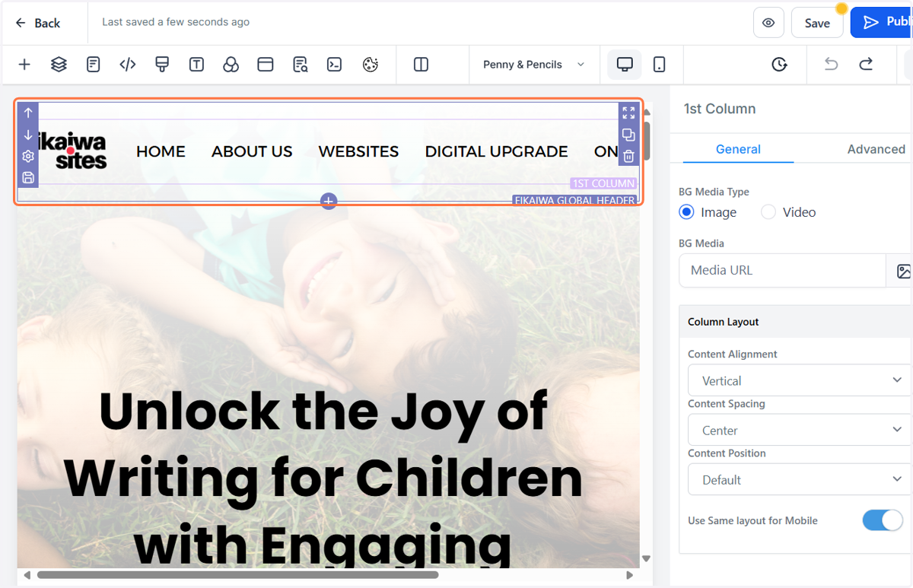Select the Image BG media type
The height and width of the screenshot is (588, 913).
pyautogui.click(x=686, y=212)
